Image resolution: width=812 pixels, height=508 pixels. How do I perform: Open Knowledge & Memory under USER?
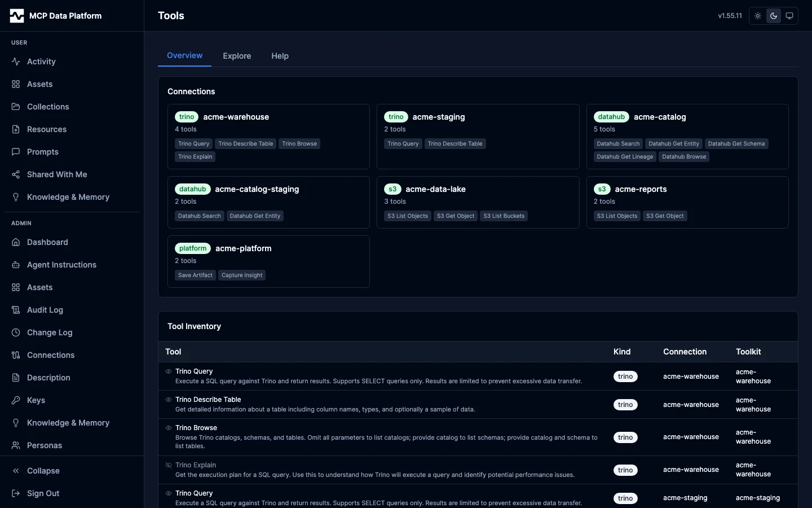coord(67,197)
